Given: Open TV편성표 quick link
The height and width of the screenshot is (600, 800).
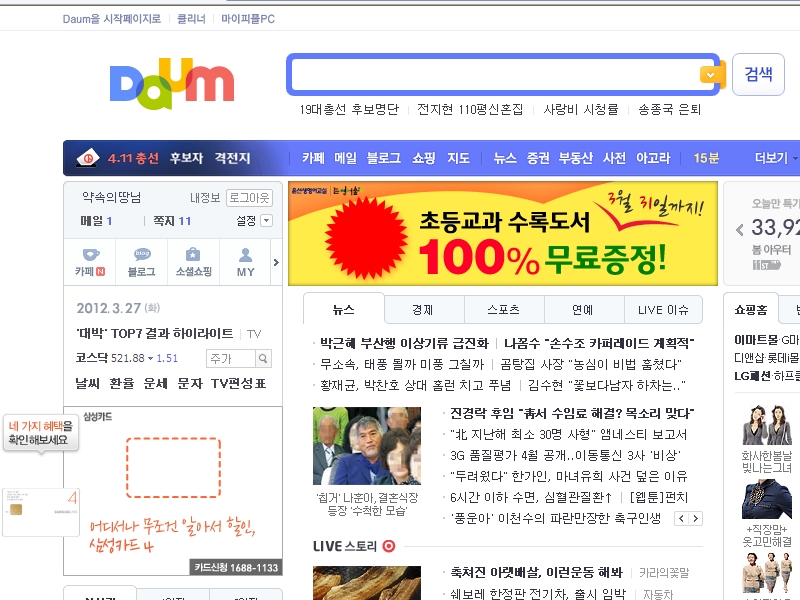Looking at the screenshot, I should pyautogui.click(x=238, y=383).
